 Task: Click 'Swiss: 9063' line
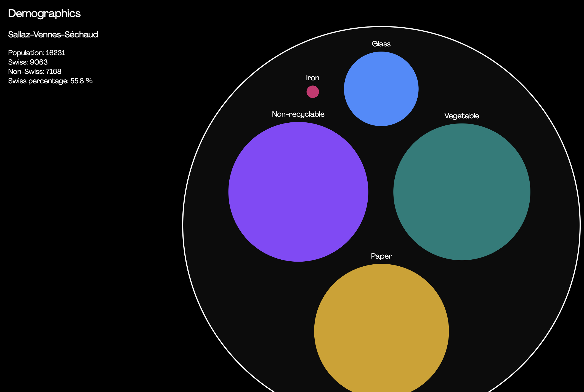click(x=28, y=62)
